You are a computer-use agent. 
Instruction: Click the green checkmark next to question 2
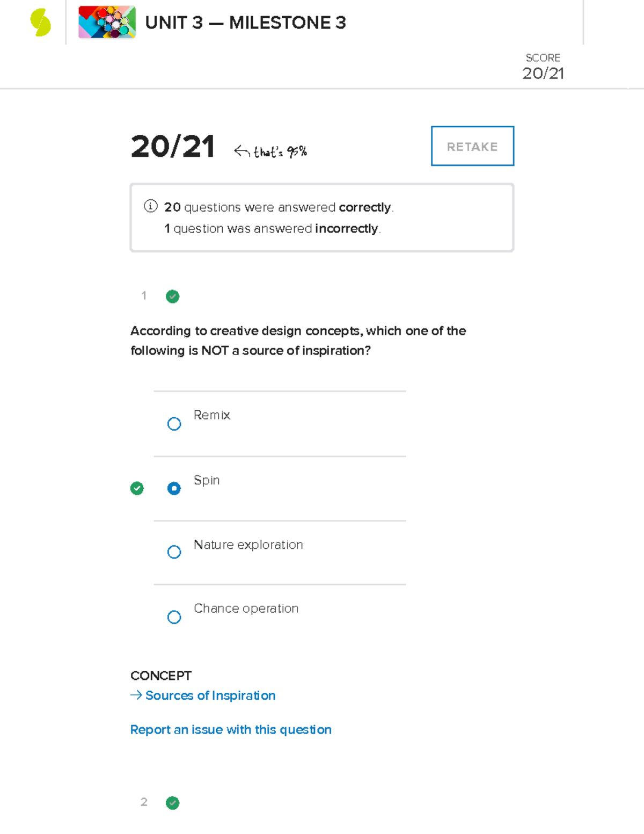172,803
